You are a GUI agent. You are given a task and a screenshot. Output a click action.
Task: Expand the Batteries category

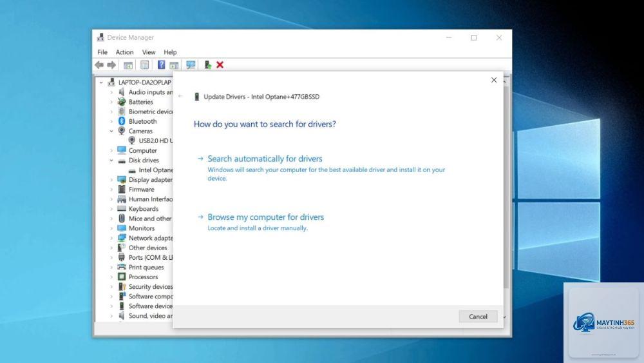pyautogui.click(x=111, y=102)
